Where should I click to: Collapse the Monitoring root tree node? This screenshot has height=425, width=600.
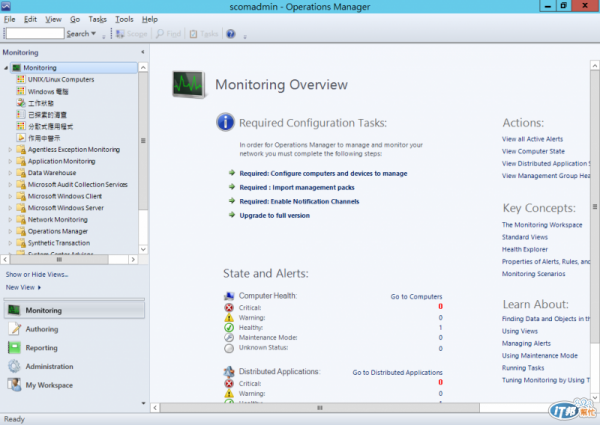pyautogui.click(x=6, y=68)
